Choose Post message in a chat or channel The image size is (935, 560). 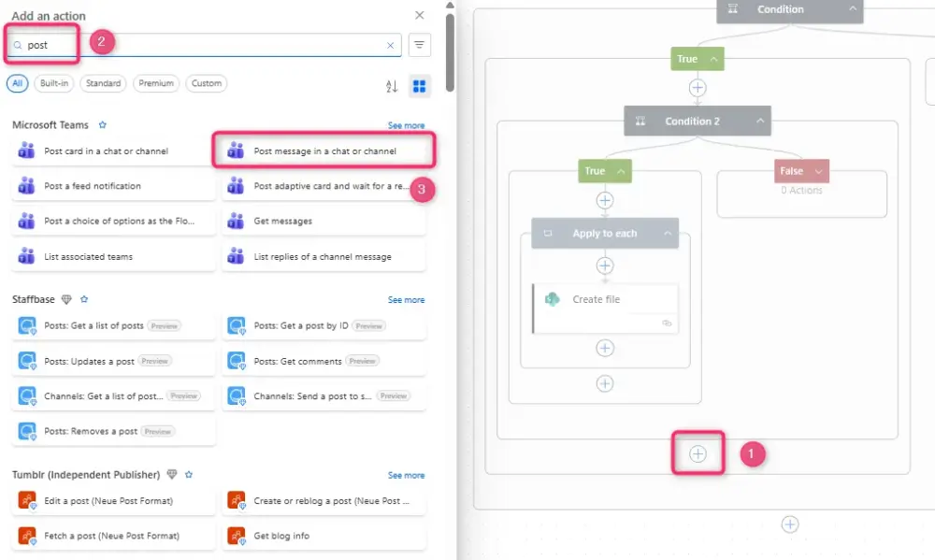click(325, 151)
